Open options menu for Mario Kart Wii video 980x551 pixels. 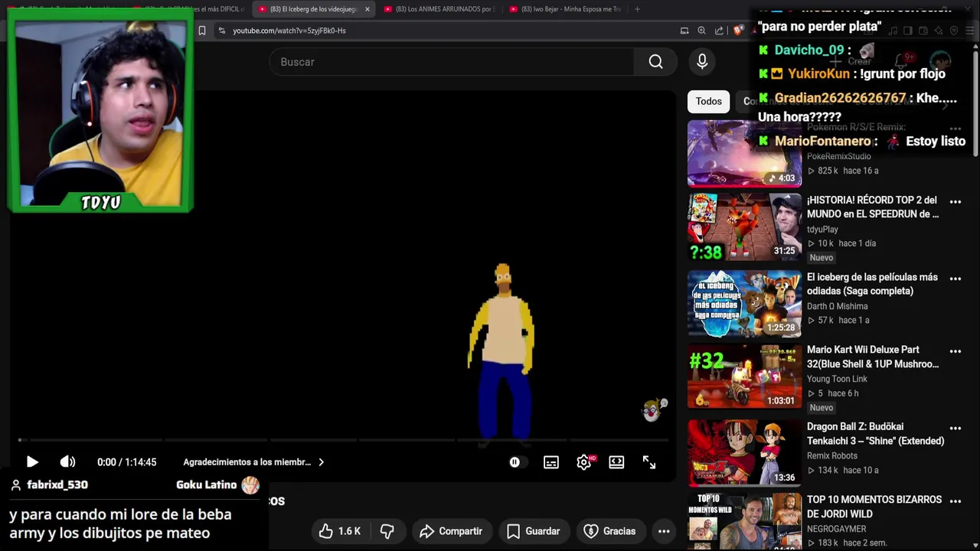click(955, 351)
